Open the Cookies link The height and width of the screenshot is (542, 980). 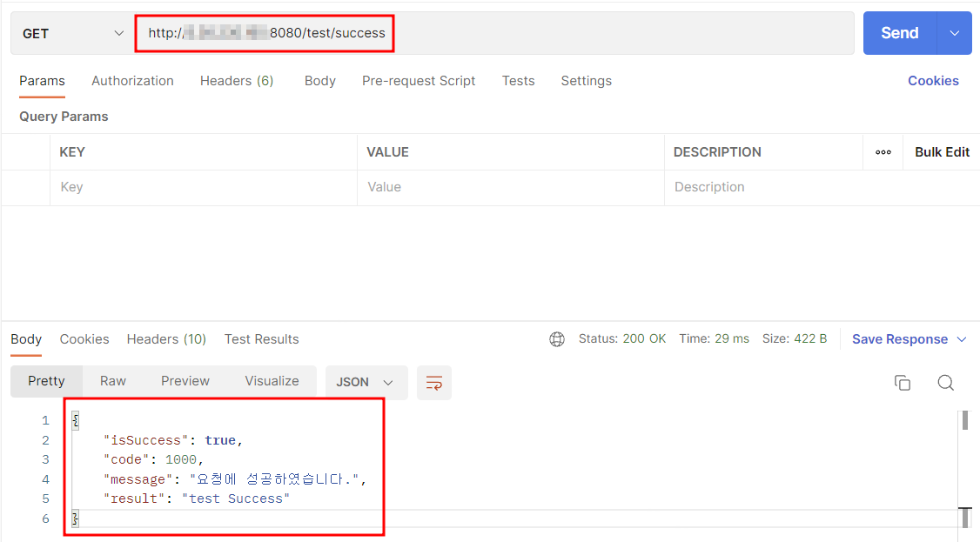click(933, 81)
